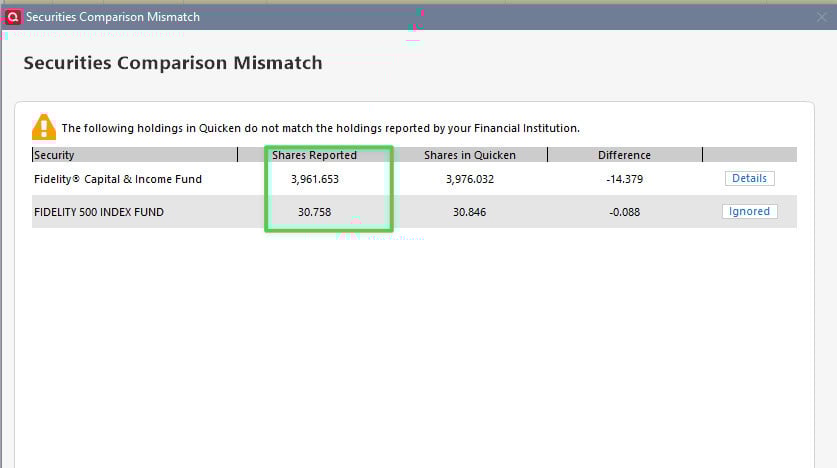Select the 'FIDELITY 500 INDEX FUND' row name
The image size is (837, 468).
tap(99, 212)
